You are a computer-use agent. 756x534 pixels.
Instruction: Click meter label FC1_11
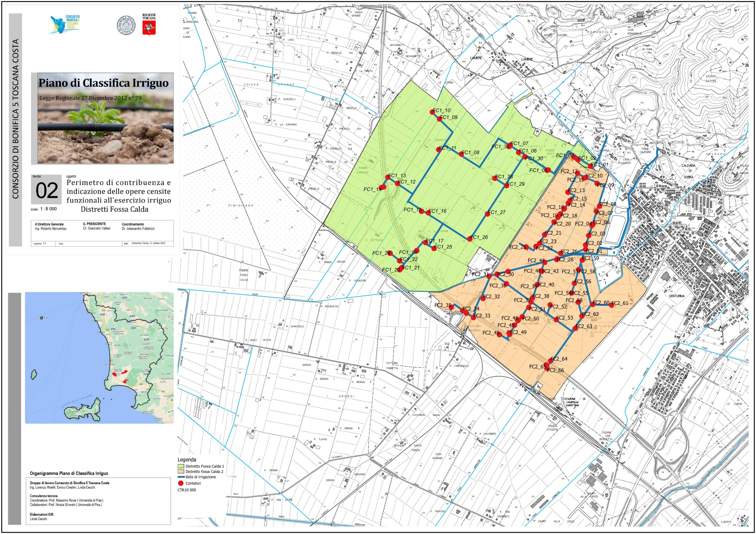click(x=447, y=148)
